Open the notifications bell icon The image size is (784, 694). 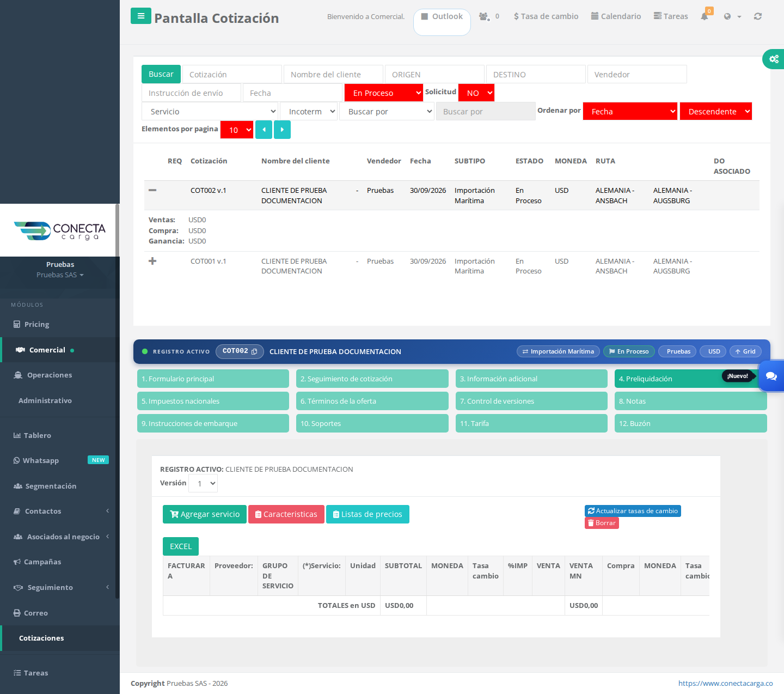[705, 16]
